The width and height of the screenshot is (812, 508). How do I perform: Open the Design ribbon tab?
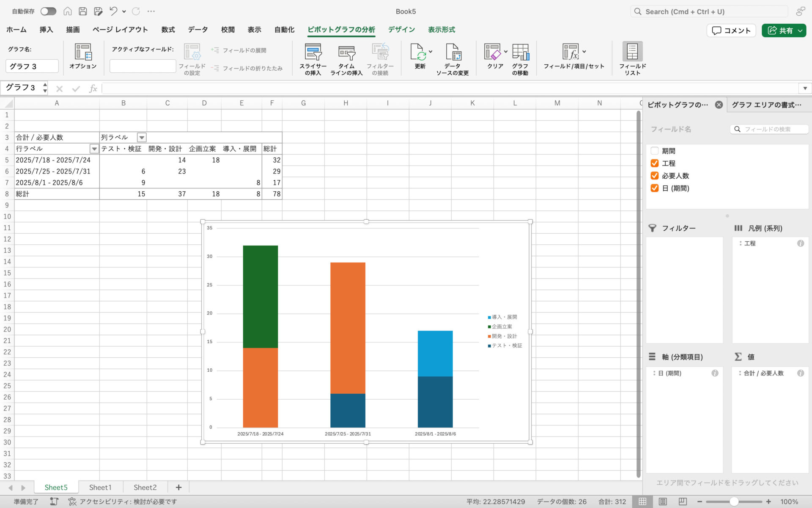[x=401, y=30]
